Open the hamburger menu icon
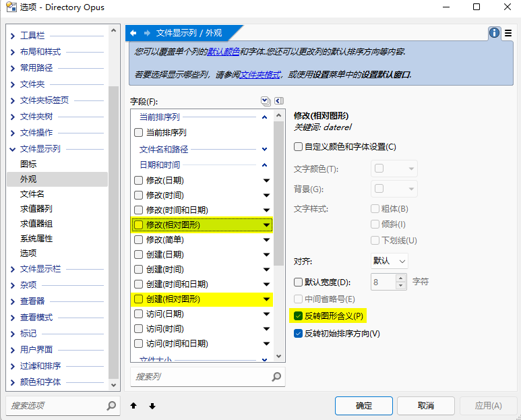 point(508,33)
